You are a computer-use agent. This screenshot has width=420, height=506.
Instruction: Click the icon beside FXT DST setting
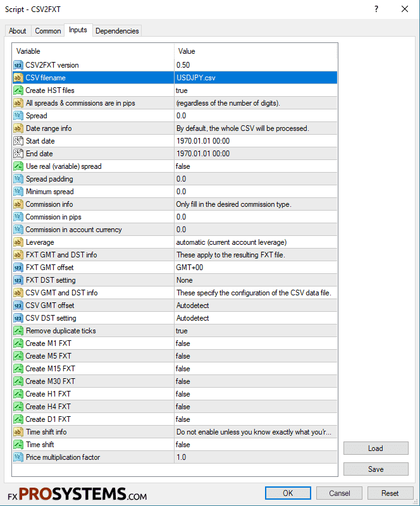click(x=18, y=280)
